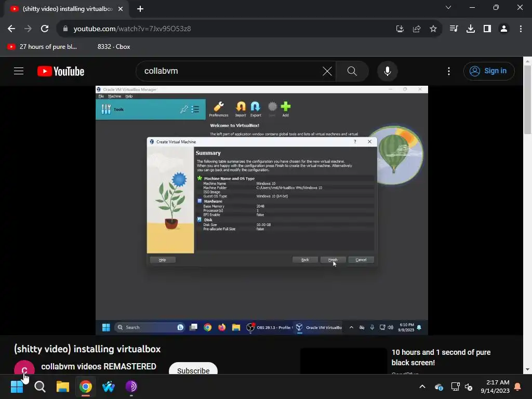532x399 pixels.
Task: Close the Create Virtual Machine dialog
Action: tap(369, 142)
